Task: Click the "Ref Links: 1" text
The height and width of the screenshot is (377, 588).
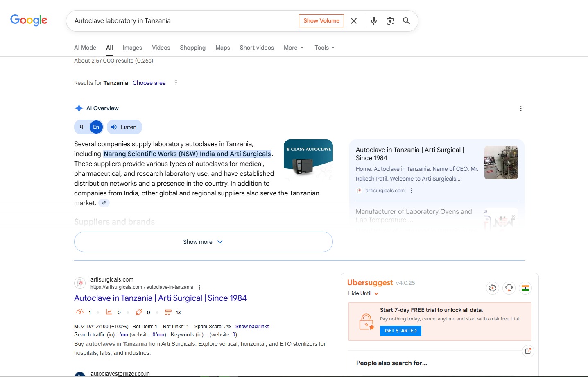Action: point(176,327)
